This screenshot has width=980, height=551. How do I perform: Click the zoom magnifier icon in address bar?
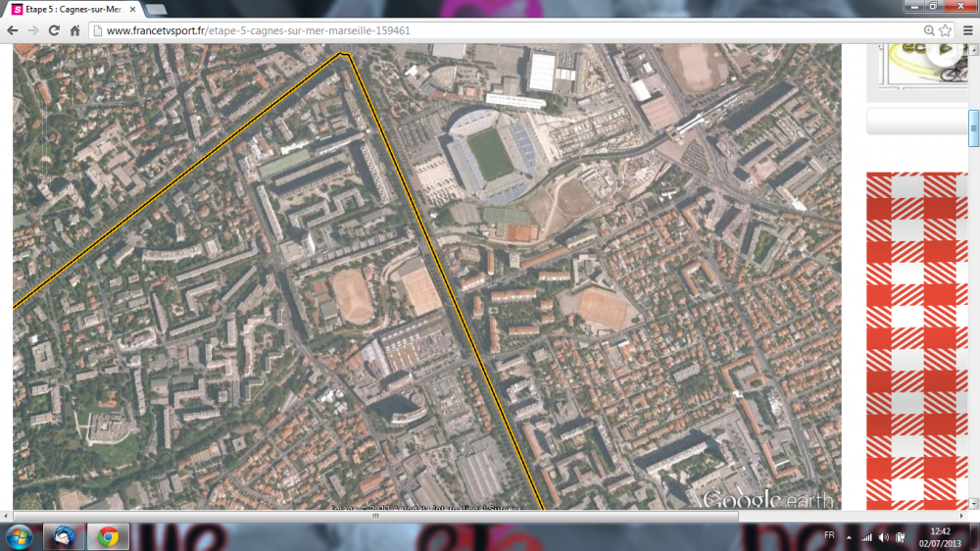[x=929, y=30]
